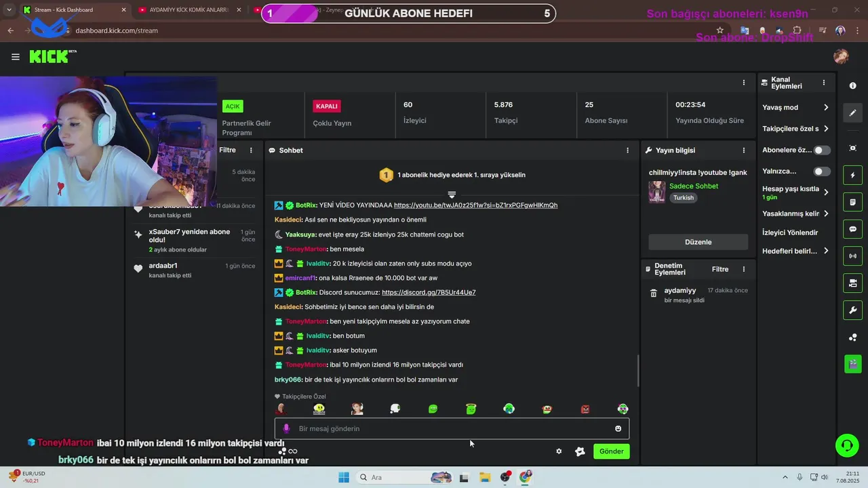Click the document note sidebar icon

[852, 203]
